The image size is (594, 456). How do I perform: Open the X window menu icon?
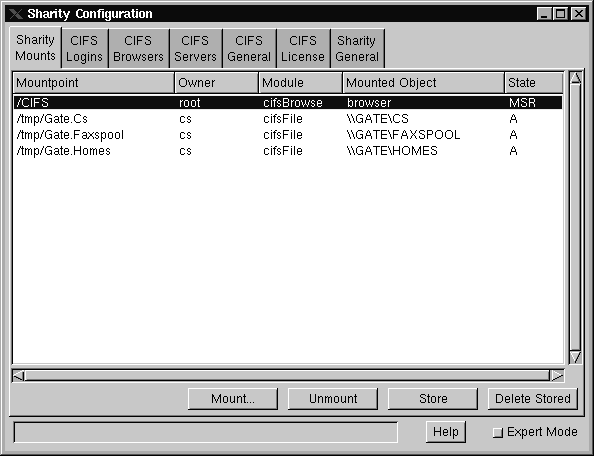(16, 14)
